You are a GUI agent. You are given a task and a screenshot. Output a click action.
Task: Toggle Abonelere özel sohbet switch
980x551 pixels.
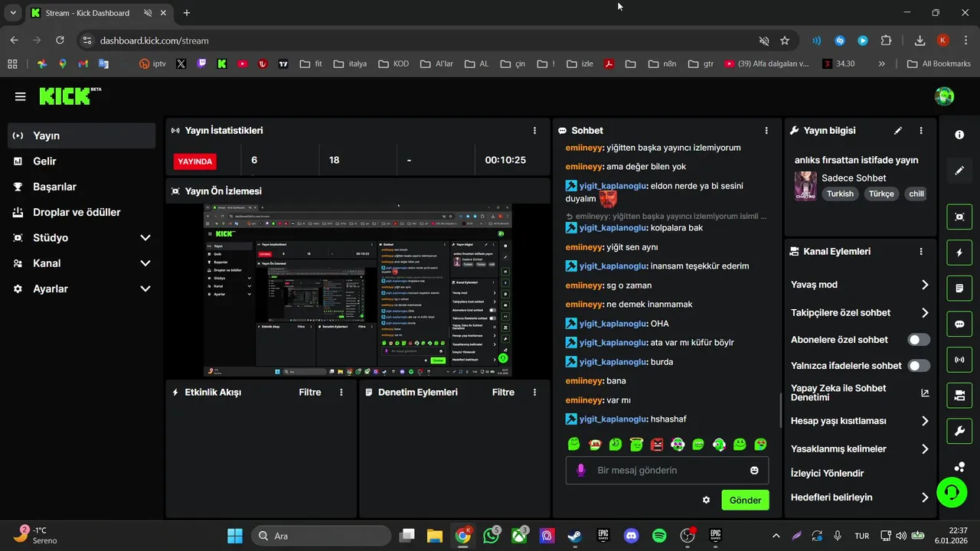pos(919,340)
